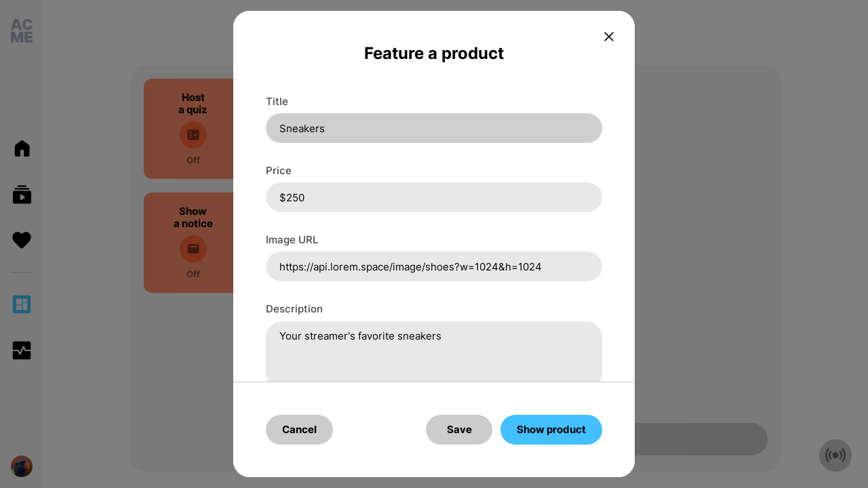The width and height of the screenshot is (868, 488).
Task: Click the Title input field
Action: coord(434,128)
